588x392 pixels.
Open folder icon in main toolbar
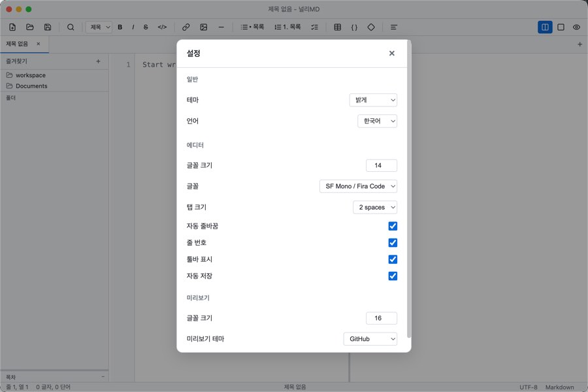tap(30, 27)
